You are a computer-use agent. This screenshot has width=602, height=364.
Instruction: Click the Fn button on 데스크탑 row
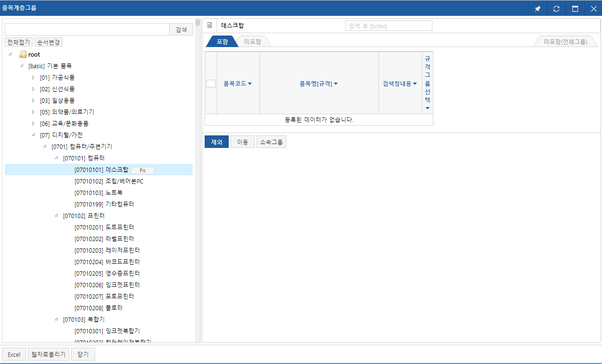pos(143,170)
